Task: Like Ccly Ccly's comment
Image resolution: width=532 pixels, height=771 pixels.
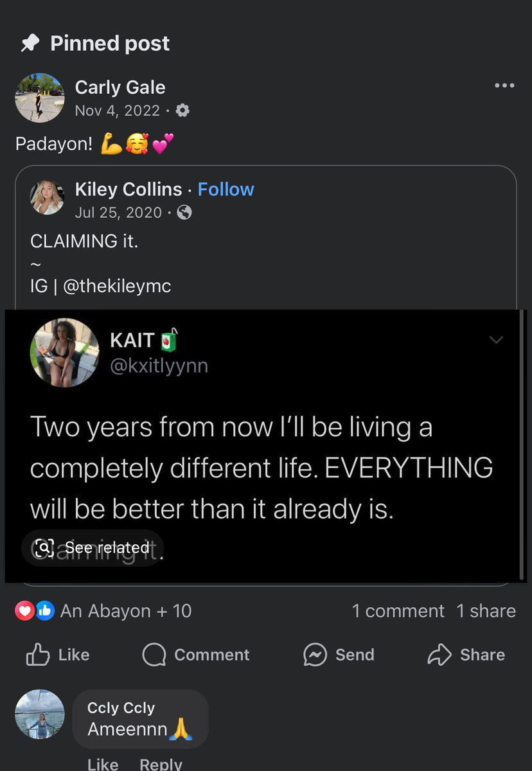Action: pyautogui.click(x=103, y=764)
